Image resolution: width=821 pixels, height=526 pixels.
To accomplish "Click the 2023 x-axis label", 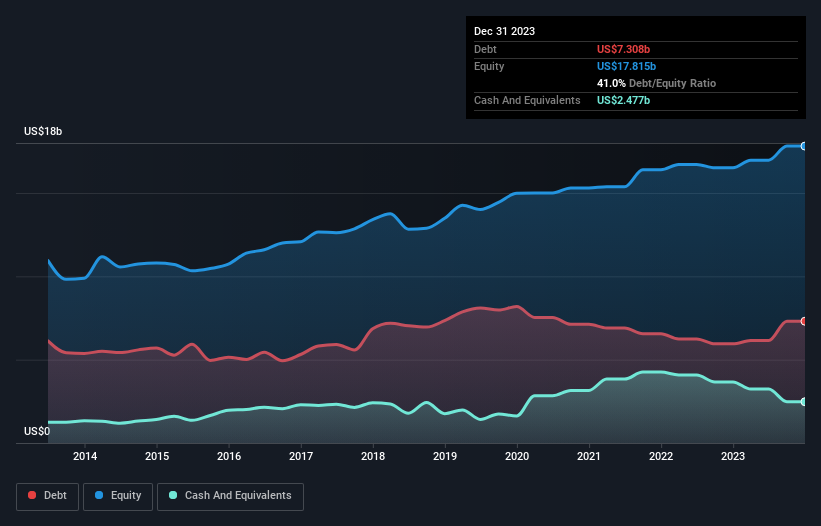I will coord(733,456).
